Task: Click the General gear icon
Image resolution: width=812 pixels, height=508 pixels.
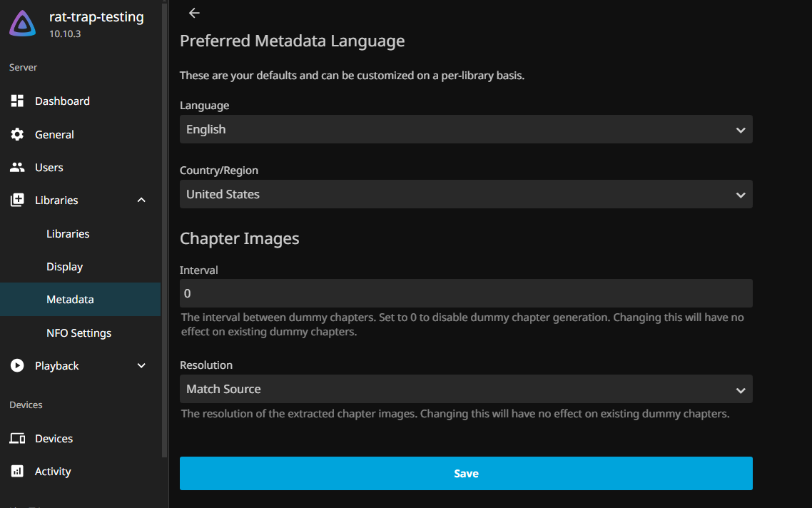Action: click(x=18, y=135)
